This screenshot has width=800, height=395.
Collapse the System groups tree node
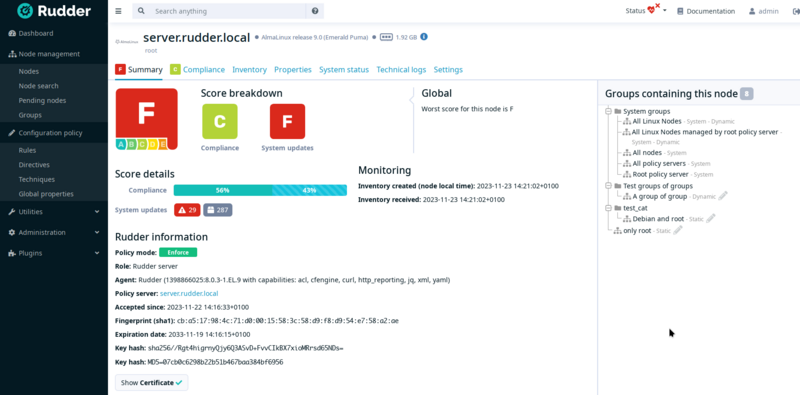click(608, 111)
